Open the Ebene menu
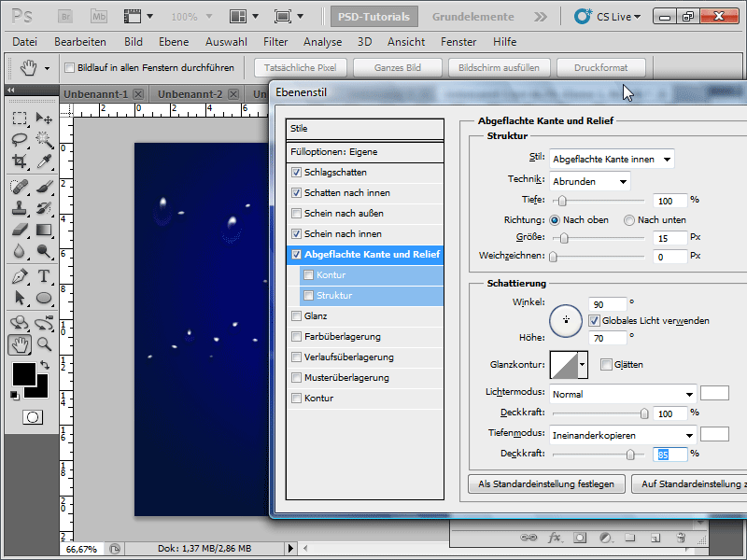Screen dimensions: 747x560 [x=174, y=42]
